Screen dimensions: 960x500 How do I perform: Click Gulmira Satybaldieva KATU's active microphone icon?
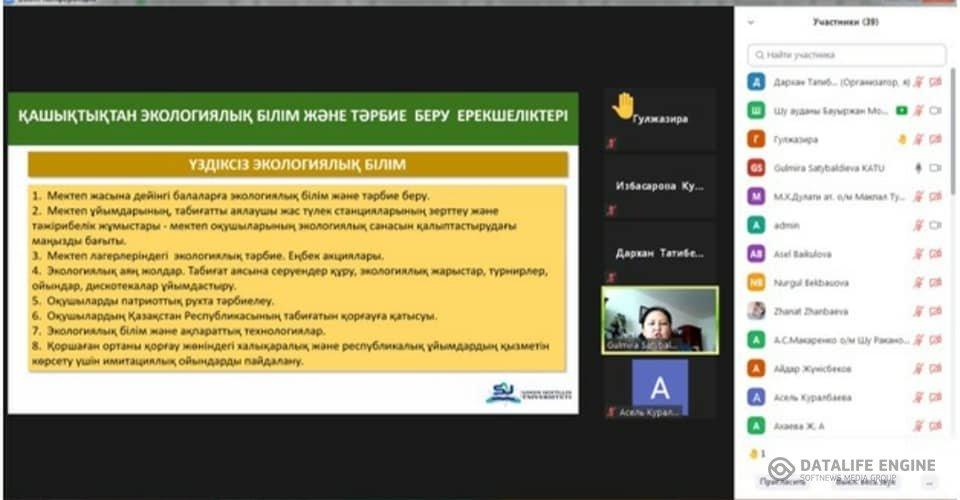(917, 168)
